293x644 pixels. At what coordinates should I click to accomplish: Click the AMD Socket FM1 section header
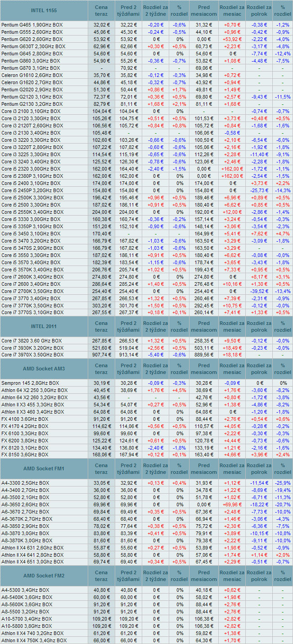(44, 468)
